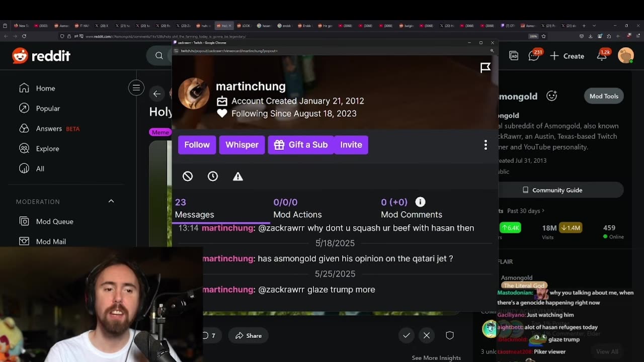Viewport: 644px width, 362px height.
Task: Click Mastodonian's chat message in overlay
Action: tap(566, 298)
